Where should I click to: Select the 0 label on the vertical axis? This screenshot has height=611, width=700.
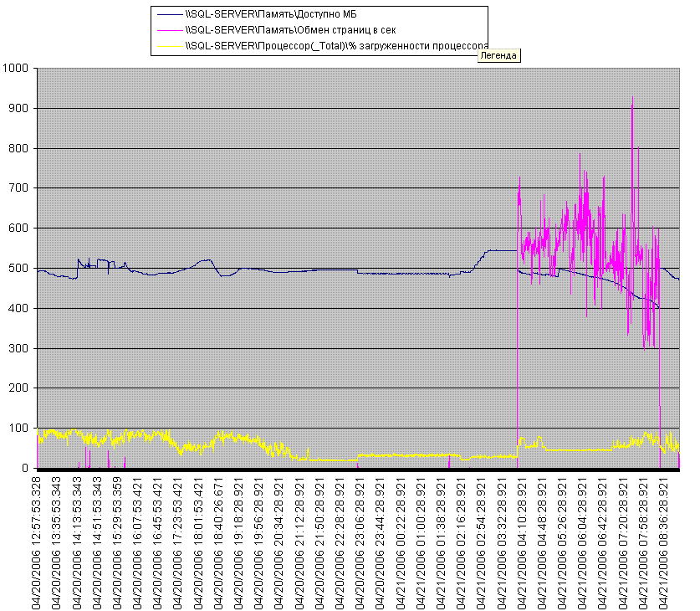(26, 469)
